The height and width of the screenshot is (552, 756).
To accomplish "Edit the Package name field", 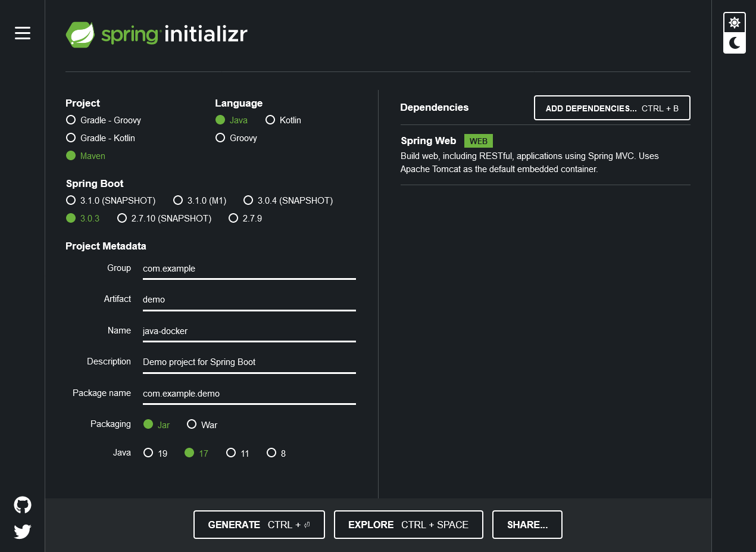I will 249,393.
